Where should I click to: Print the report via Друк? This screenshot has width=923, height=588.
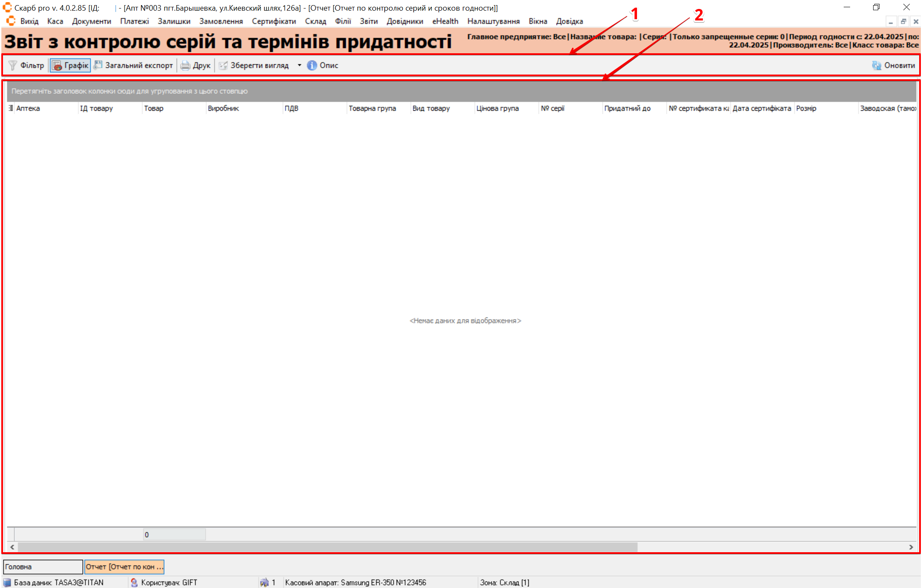click(x=196, y=65)
